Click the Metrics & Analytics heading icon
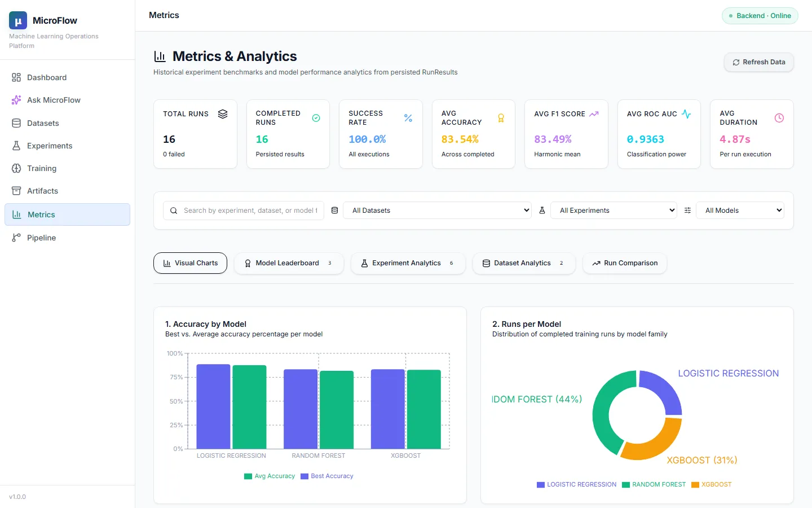812x508 pixels. coord(160,56)
